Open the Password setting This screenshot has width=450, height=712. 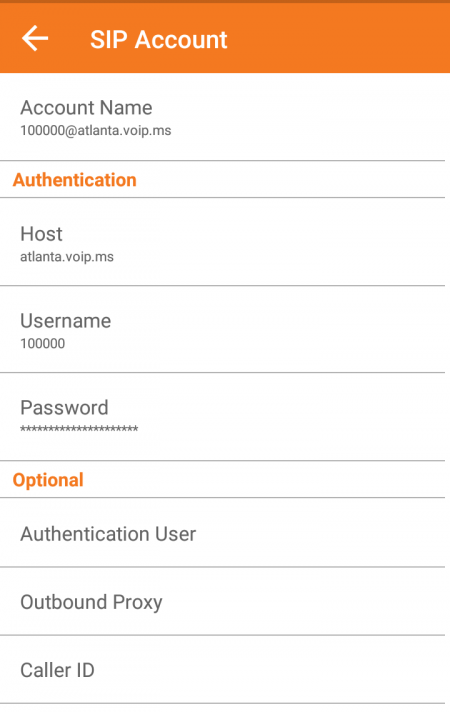223,417
